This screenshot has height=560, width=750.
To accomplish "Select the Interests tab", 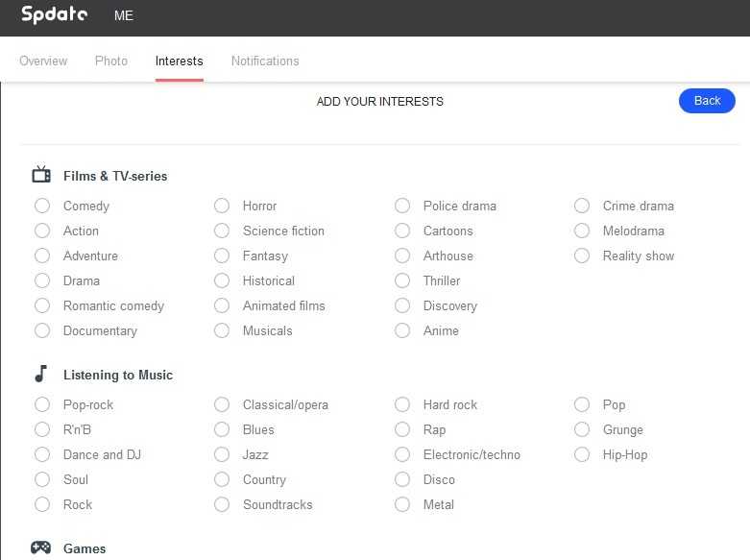I will (x=180, y=61).
